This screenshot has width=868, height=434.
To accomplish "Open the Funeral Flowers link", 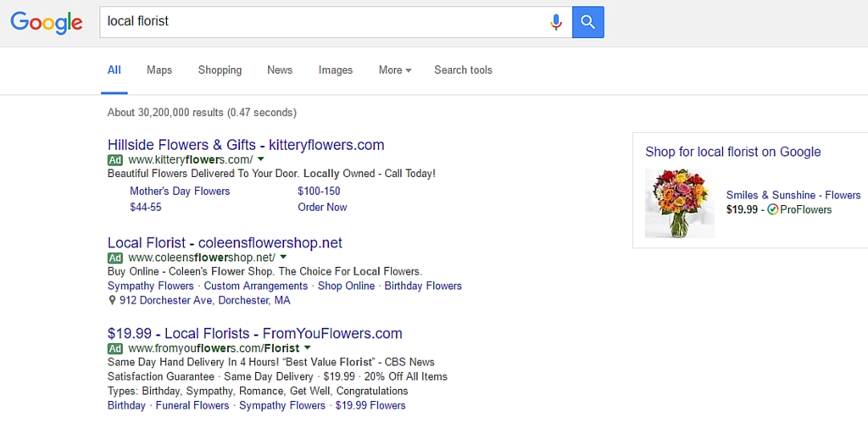I will 192,406.
